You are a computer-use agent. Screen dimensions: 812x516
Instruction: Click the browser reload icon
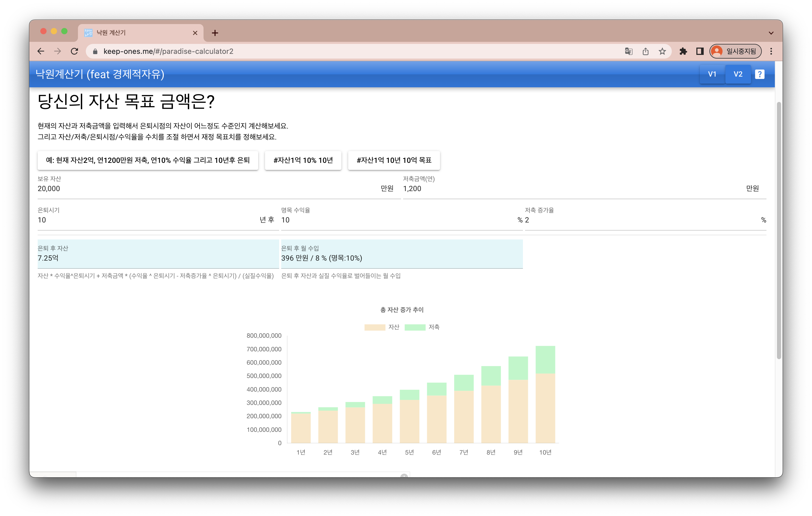(x=75, y=51)
